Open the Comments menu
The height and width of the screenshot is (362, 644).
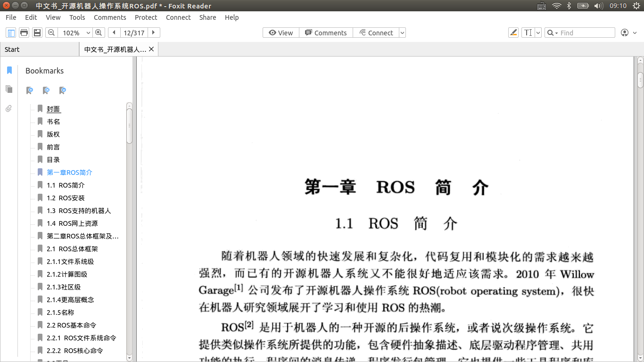(110, 17)
